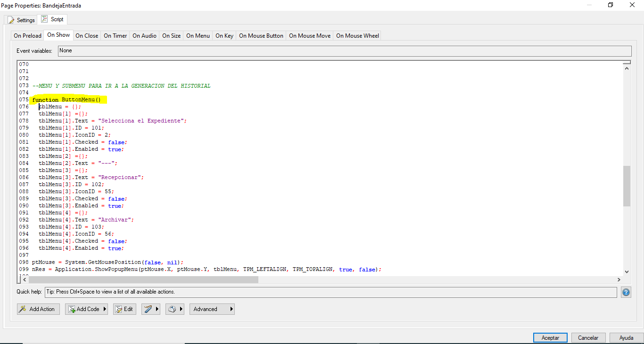Screen dimensions: 644x344
Task: Select the On Mouse Move tab
Action: (x=310, y=36)
